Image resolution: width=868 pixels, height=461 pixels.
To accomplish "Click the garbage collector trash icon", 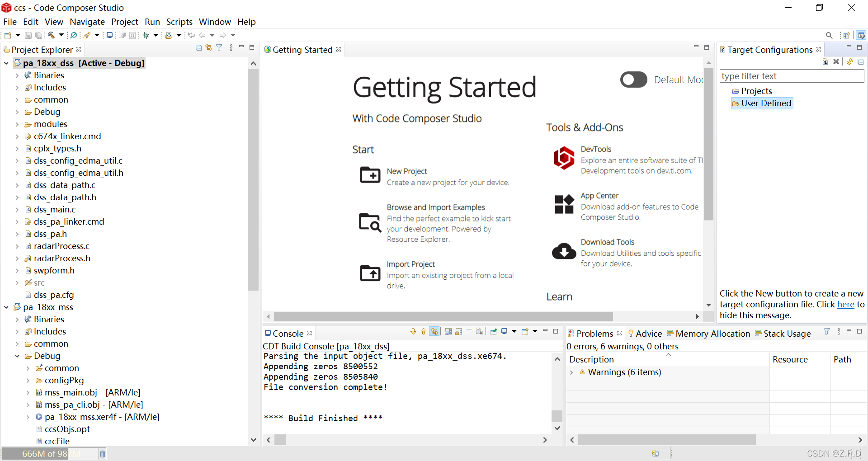I will click(103, 454).
